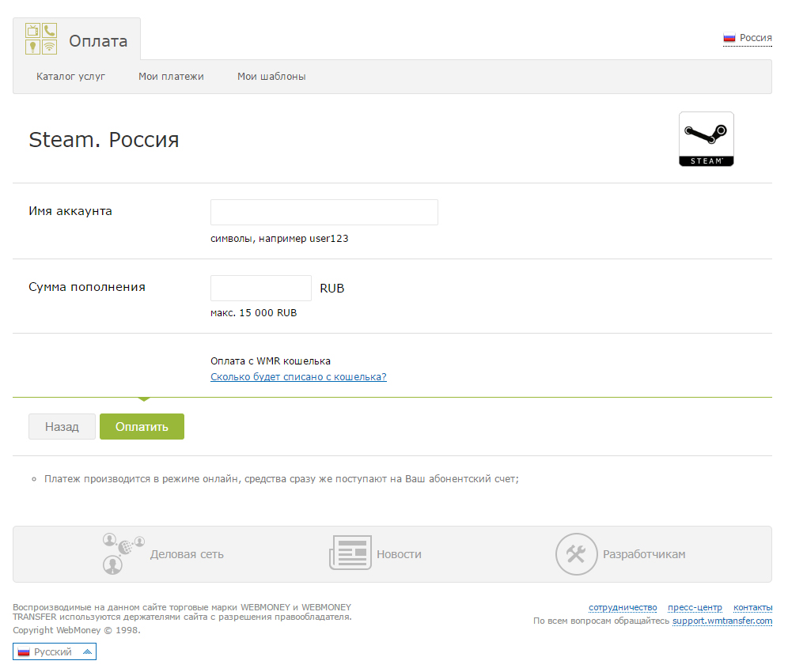Focus the Имя аккаунта input field
This screenshot has width=788, height=672.
pos(324,212)
